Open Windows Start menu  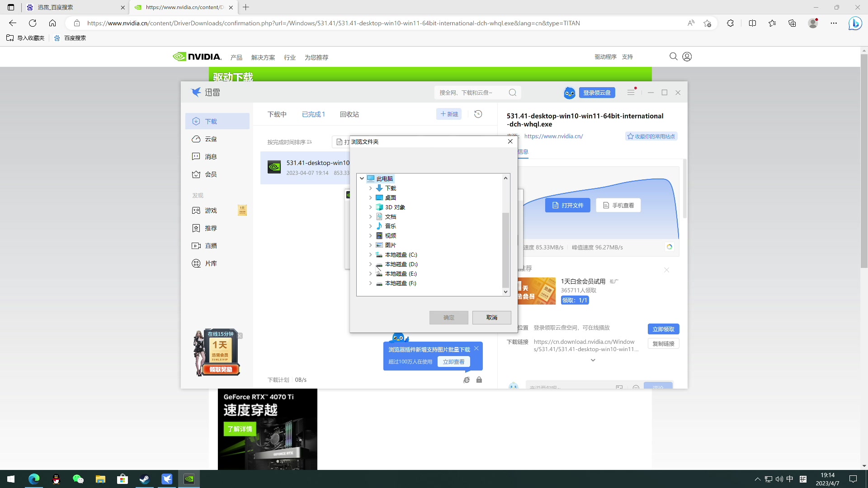tap(11, 479)
